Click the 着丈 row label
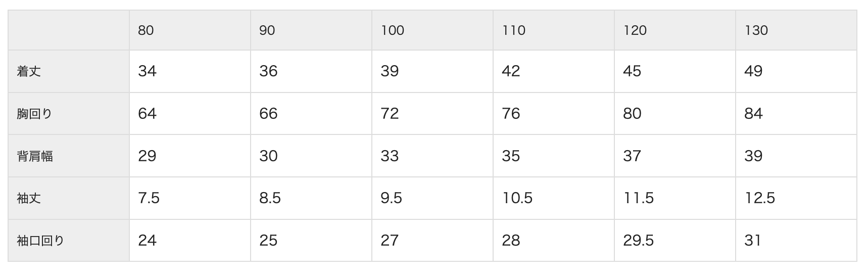 click(29, 71)
